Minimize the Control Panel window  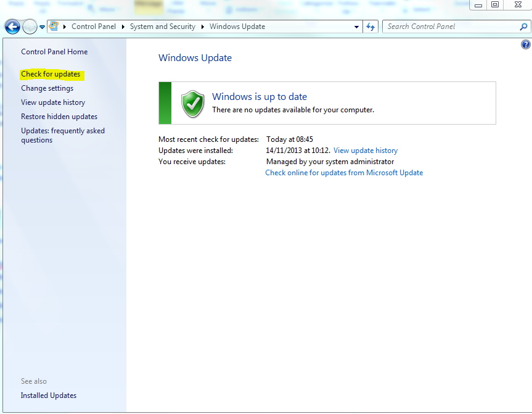point(478,5)
